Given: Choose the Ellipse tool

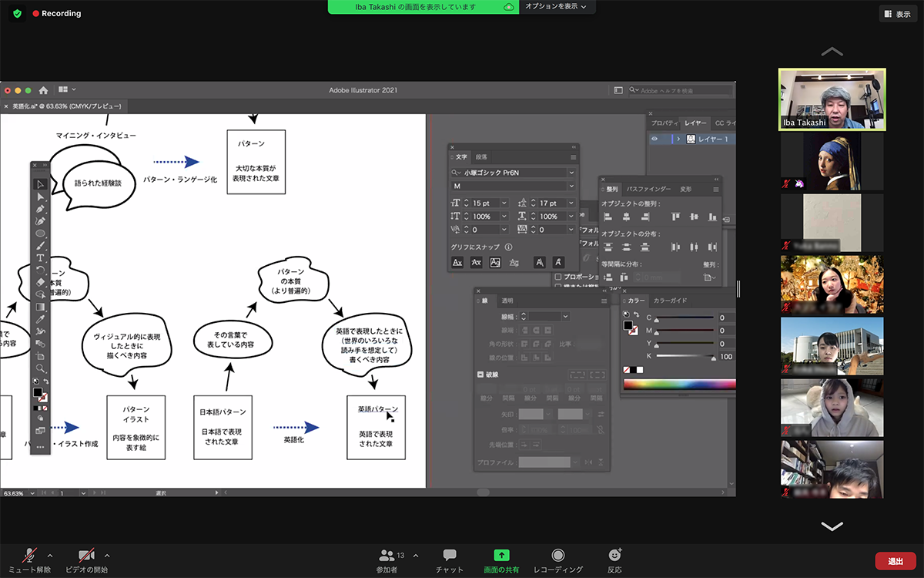Looking at the screenshot, I should [41, 234].
